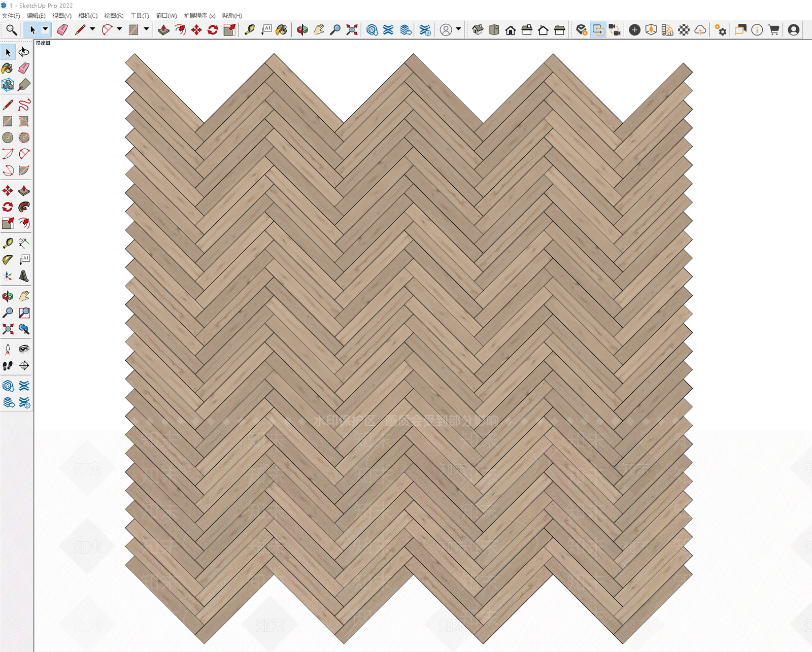Click the camera swap icon
Image resolution: width=812 pixels, height=652 pixels.
(615, 30)
